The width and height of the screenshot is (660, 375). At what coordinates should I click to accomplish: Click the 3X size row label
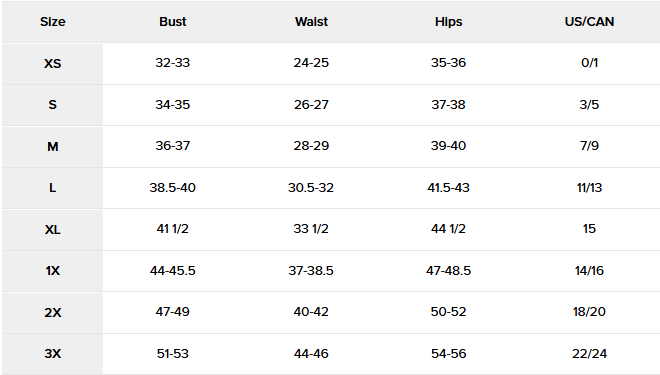click(53, 354)
